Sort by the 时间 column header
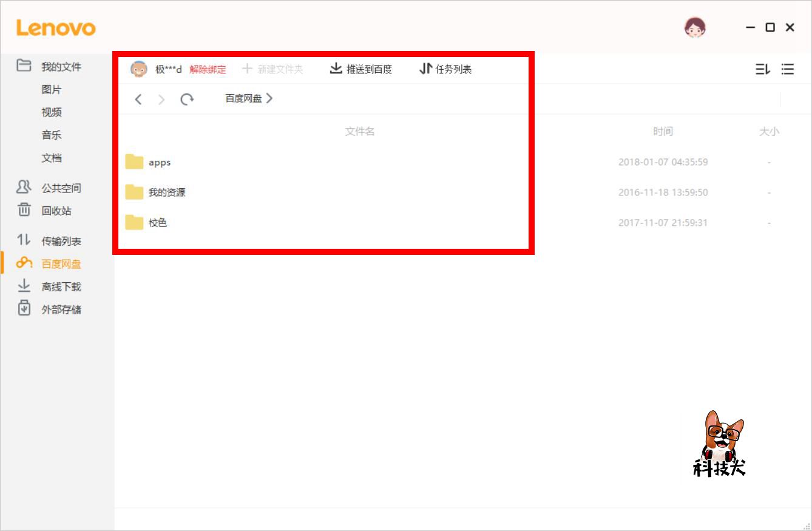The width and height of the screenshot is (812, 531). pyautogui.click(x=663, y=132)
